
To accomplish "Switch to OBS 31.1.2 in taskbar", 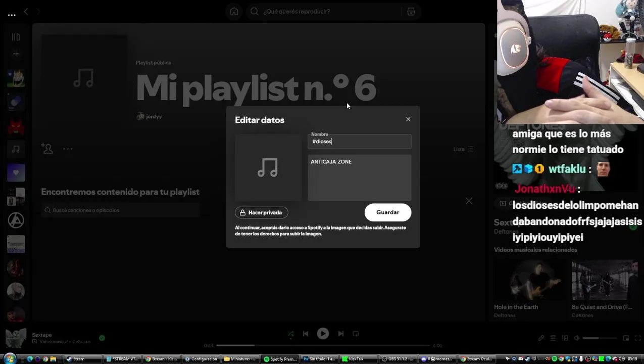I will point(398,359).
